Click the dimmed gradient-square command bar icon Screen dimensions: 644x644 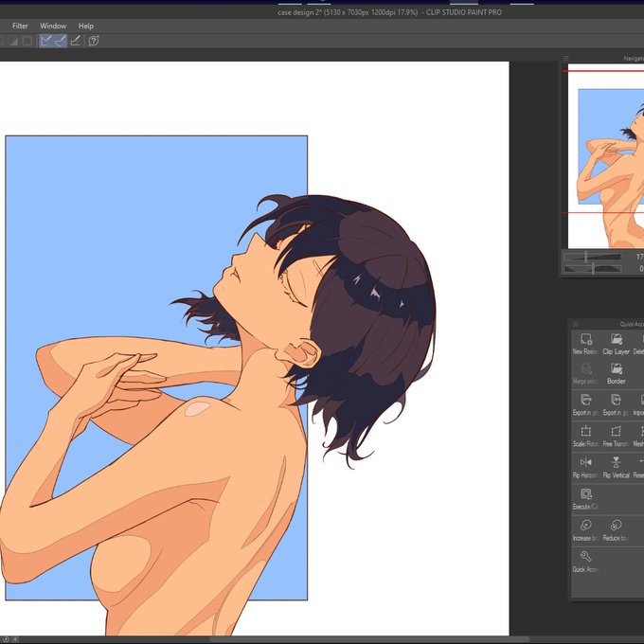[x=13, y=41]
